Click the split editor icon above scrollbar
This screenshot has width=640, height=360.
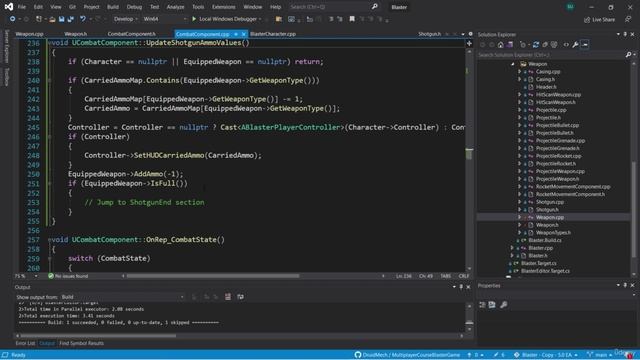coord(469,43)
